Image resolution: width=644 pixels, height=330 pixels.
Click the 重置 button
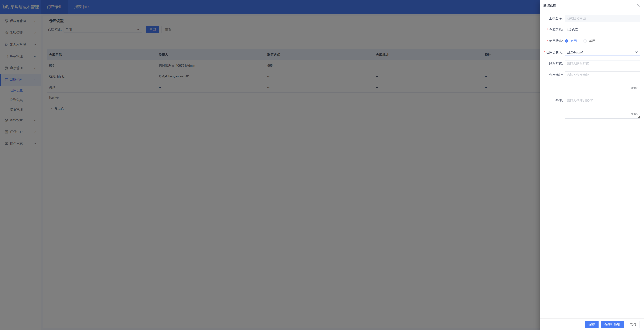168,29
